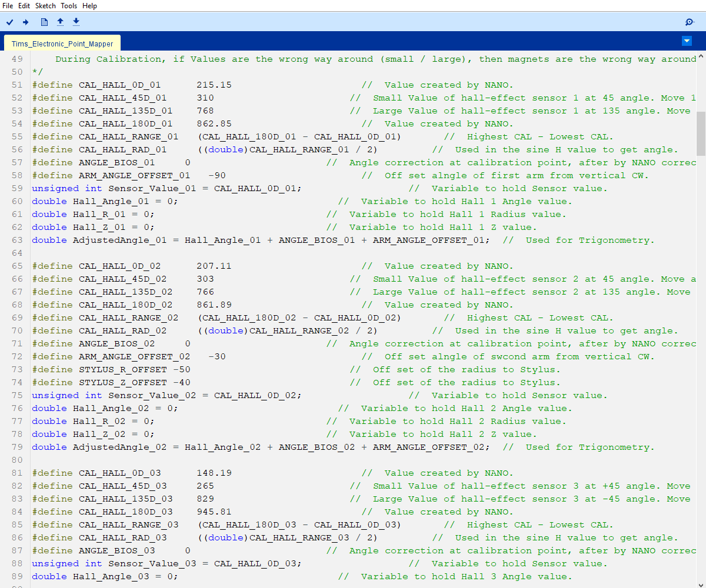
Task: Click the calibration comment on line 49
Action: pyautogui.click(x=235, y=59)
